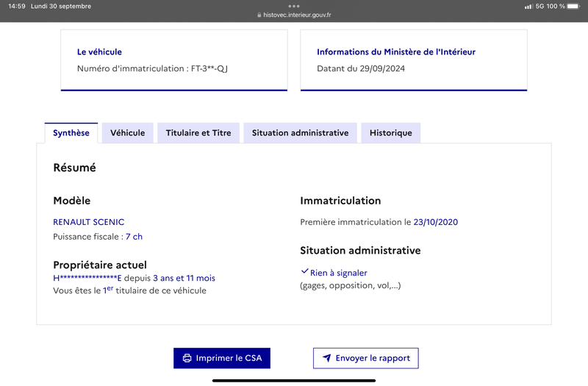
Task: Click the printer icon on Imprimer button
Action: (x=187, y=358)
